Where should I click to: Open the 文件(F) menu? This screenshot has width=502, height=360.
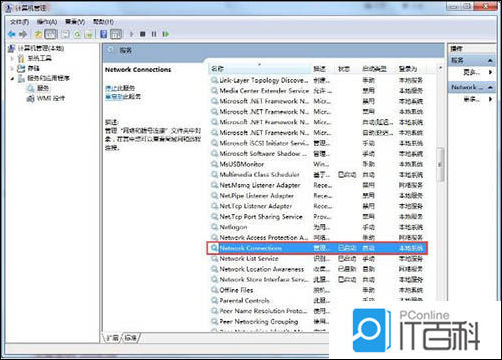click(x=19, y=22)
